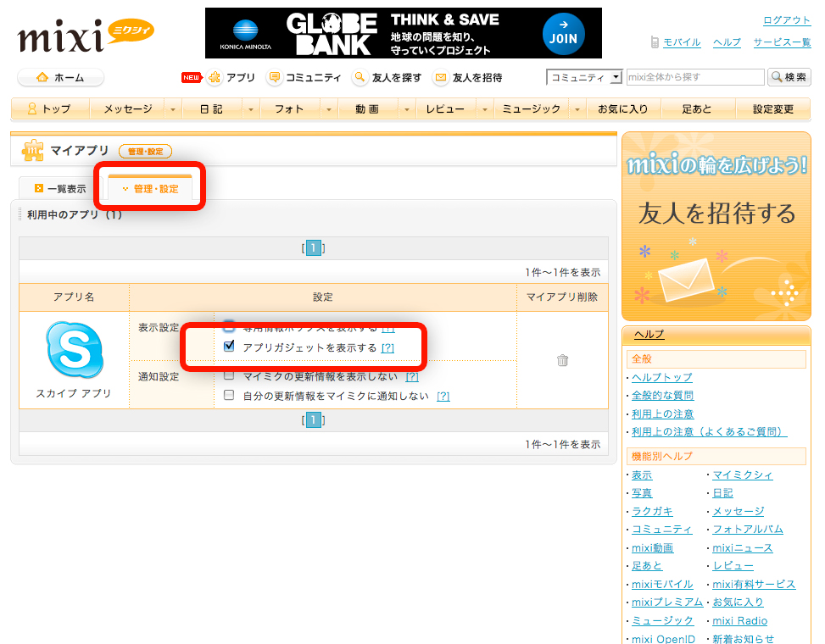The width and height of the screenshot is (825, 644).
Task: Open help link for マイミクの更新情報を表示しない
Action: pyautogui.click(x=412, y=377)
